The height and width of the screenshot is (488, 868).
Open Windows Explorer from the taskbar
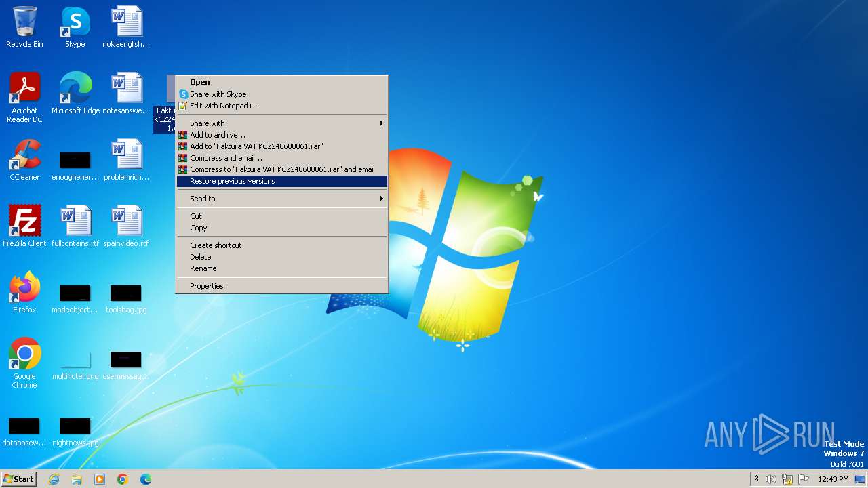(x=77, y=479)
